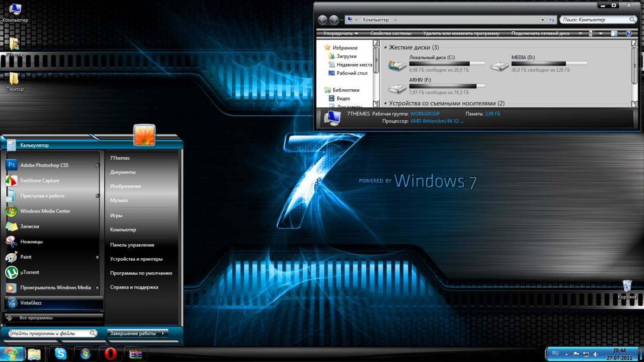Show more toolbar commands chevron
The image size is (644, 362).
(580, 33)
